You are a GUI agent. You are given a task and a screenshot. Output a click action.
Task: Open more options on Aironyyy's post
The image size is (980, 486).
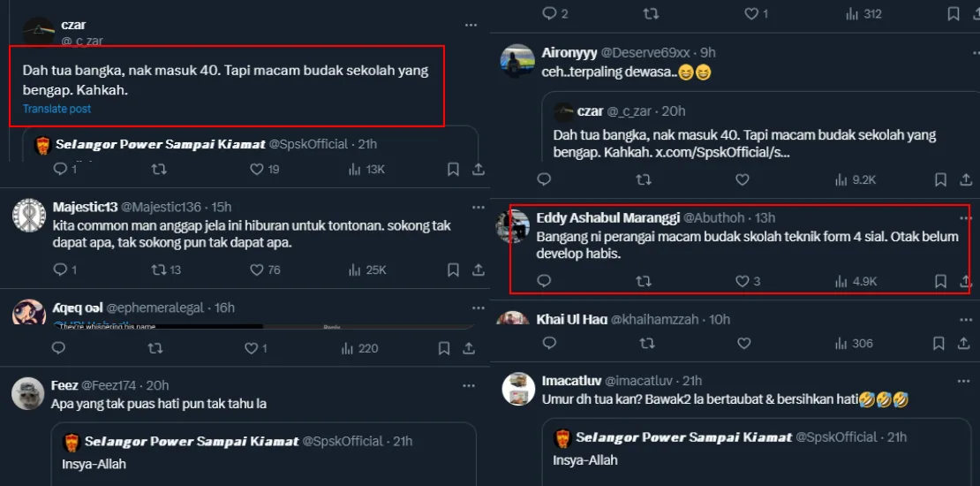click(x=963, y=52)
